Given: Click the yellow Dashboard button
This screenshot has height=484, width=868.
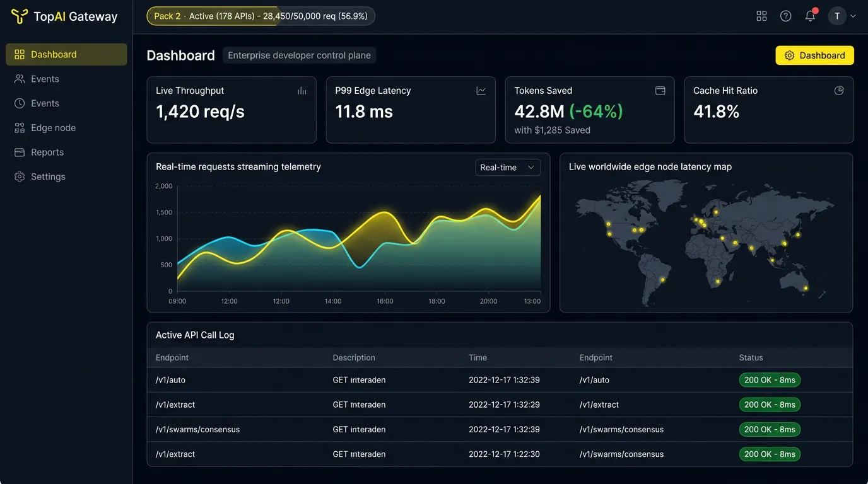Looking at the screenshot, I should coord(814,55).
